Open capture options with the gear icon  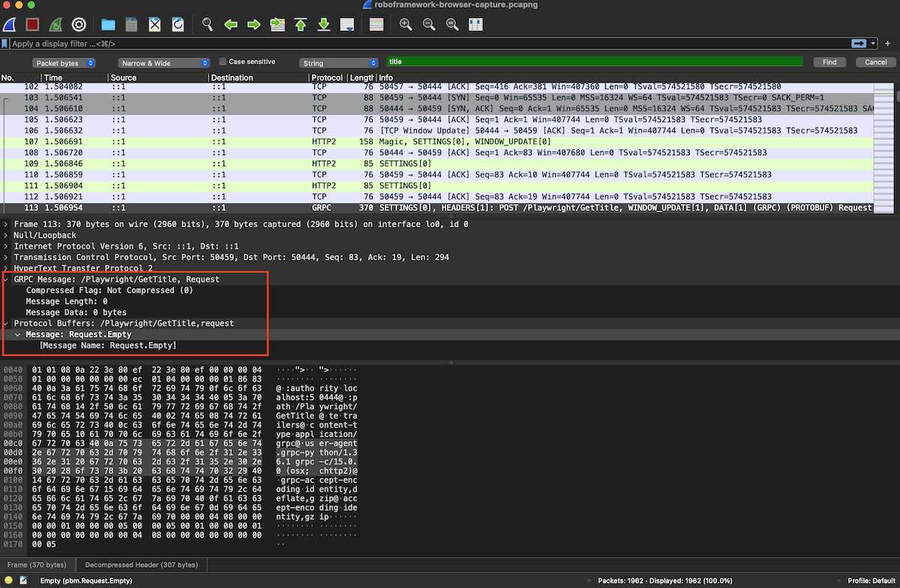click(x=78, y=24)
